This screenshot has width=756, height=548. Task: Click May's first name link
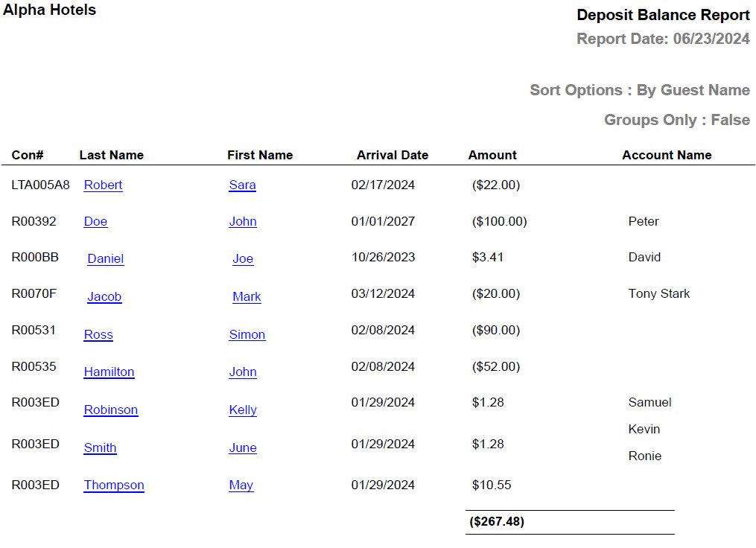pyautogui.click(x=241, y=485)
